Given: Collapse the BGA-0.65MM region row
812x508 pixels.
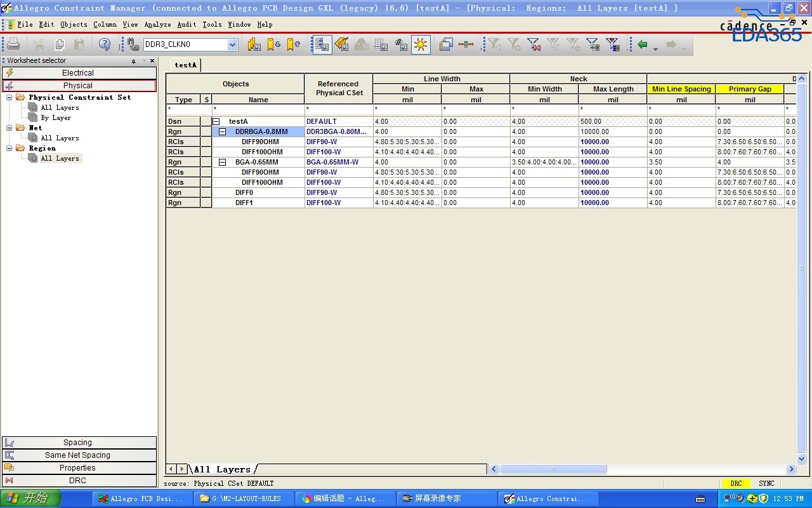Looking at the screenshot, I should (222, 162).
